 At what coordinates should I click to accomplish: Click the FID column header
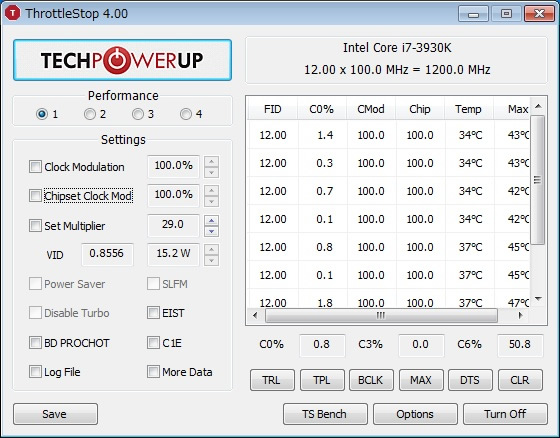pyautogui.click(x=273, y=109)
